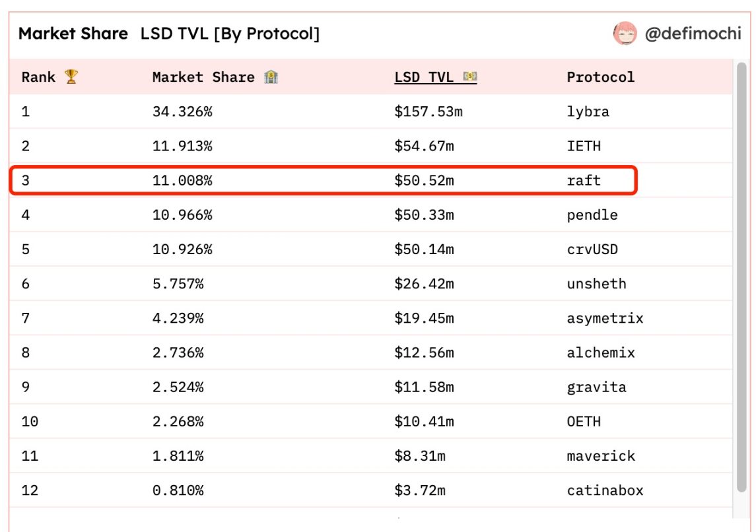756x532 pixels.
Task: Click the trophy icon beside Rank
Action: click(x=71, y=77)
